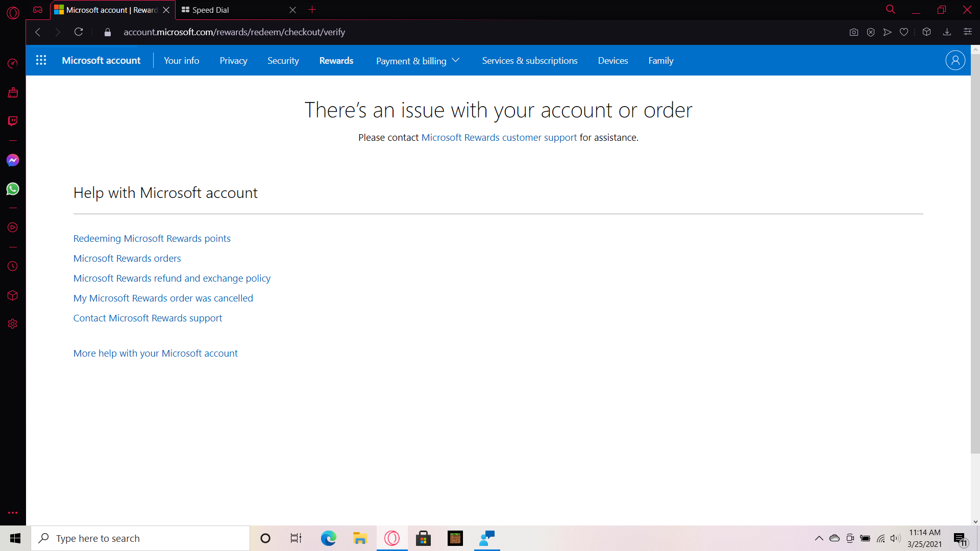The image size is (980, 551).
Task: Click Contact Microsoft Rewards support
Action: point(148,318)
